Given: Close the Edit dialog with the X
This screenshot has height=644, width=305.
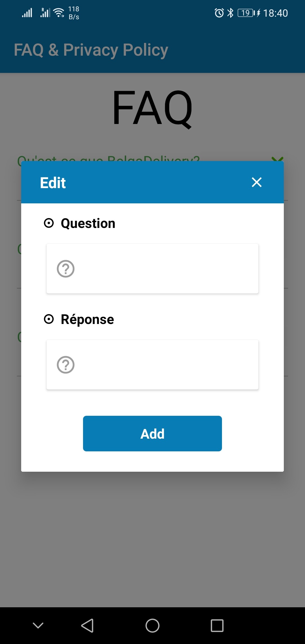Looking at the screenshot, I should 256,182.
